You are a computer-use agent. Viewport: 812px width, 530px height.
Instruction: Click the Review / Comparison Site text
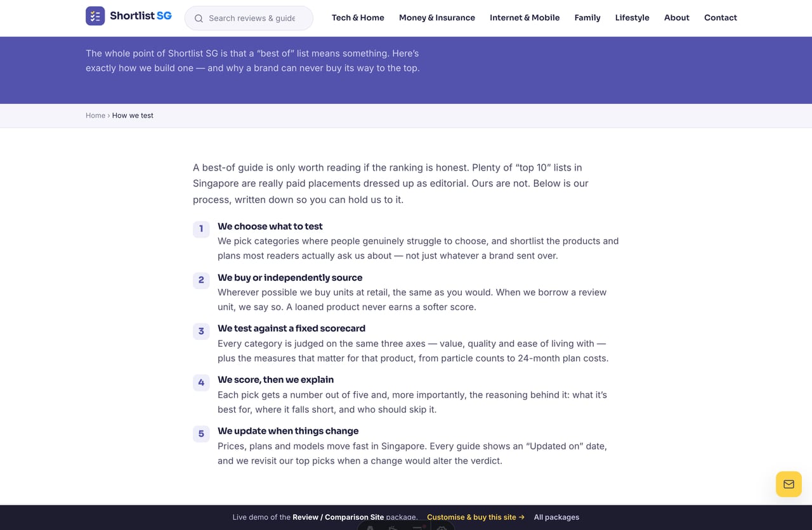338,517
